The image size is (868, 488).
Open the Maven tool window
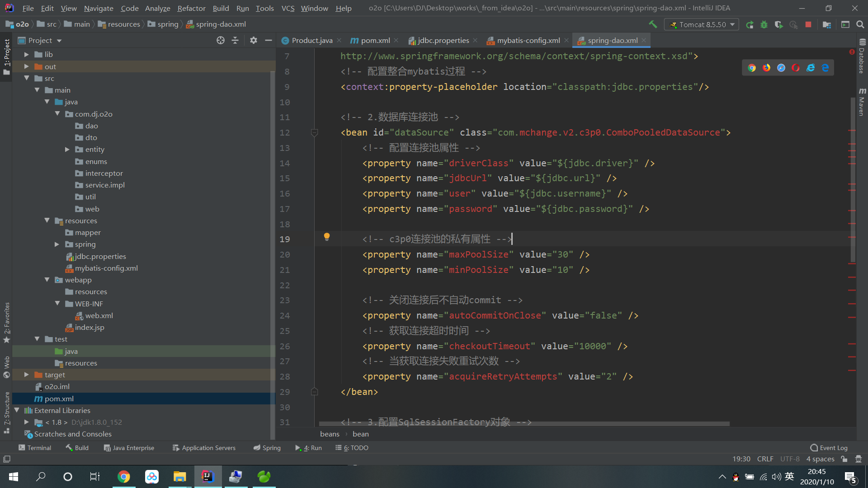862,102
